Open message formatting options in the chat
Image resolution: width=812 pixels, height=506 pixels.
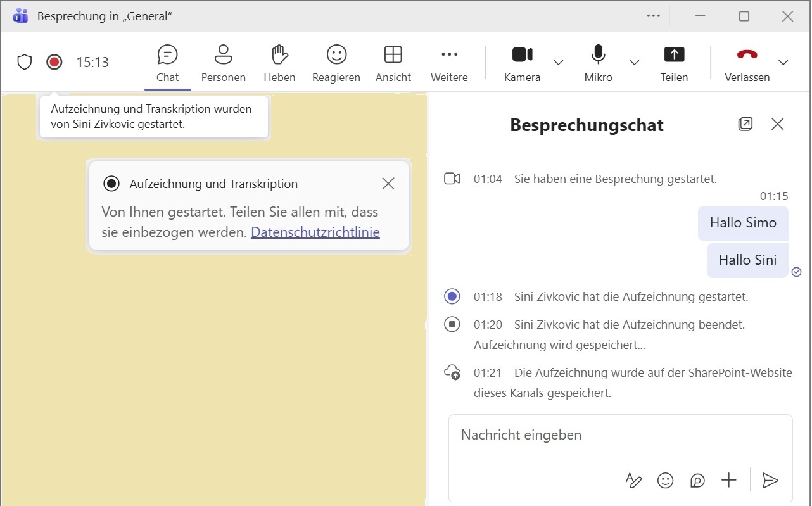pyautogui.click(x=633, y=481)
